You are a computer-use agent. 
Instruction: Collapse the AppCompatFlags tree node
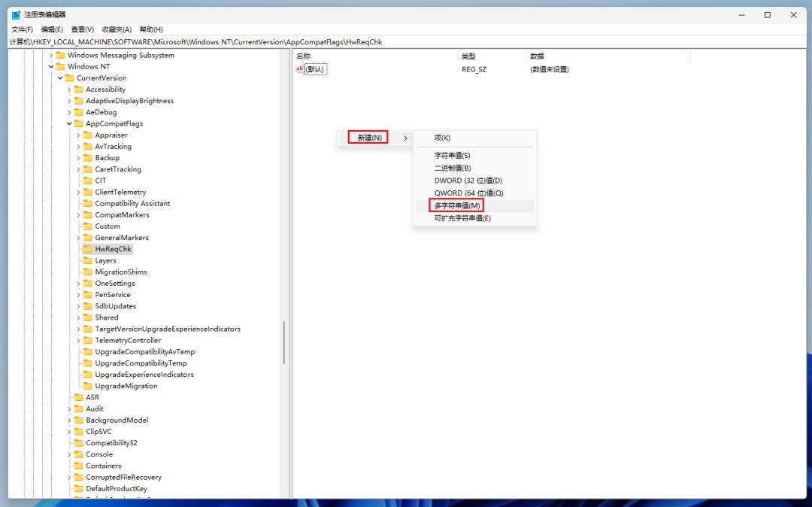coord(69,123)
